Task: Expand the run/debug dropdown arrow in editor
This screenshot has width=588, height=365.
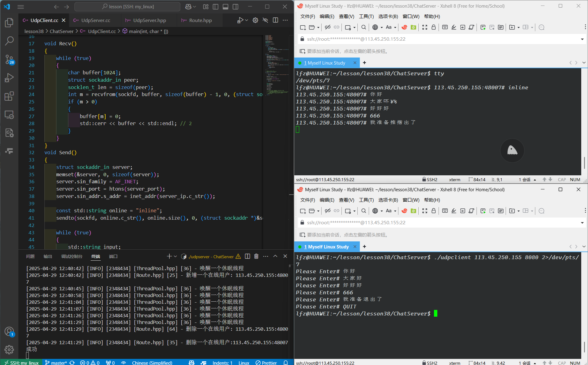Action: [x=247, y=20]
